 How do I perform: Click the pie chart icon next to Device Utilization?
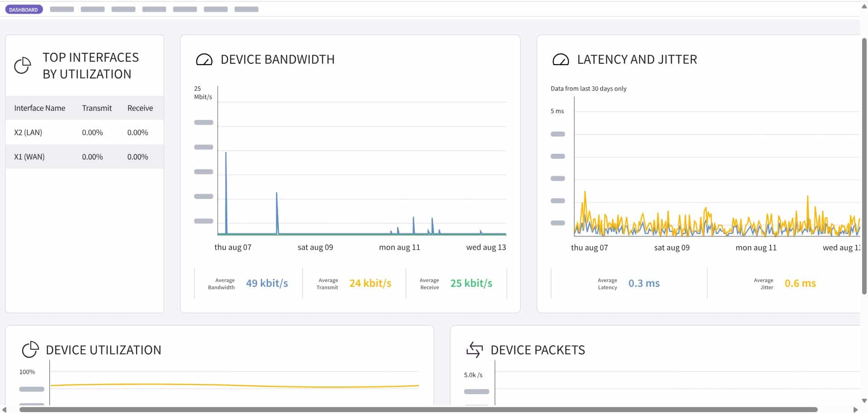pyautogui.click(x=30, y=349)
